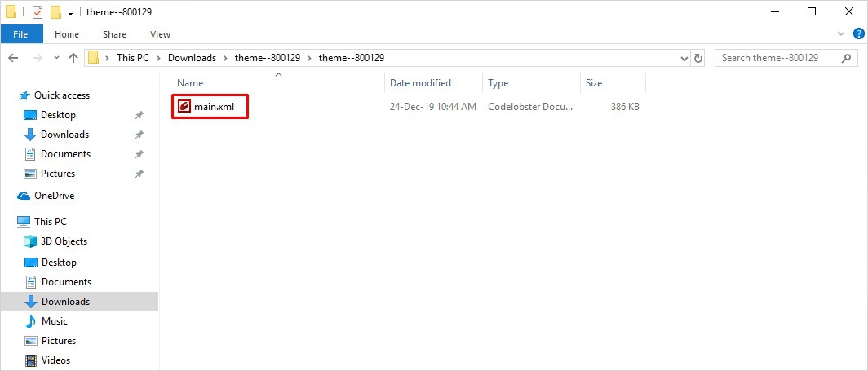This screenshot has height=371, width=868.
Task: Open the Videos folder in sidebar
Action: coord(55,360)
